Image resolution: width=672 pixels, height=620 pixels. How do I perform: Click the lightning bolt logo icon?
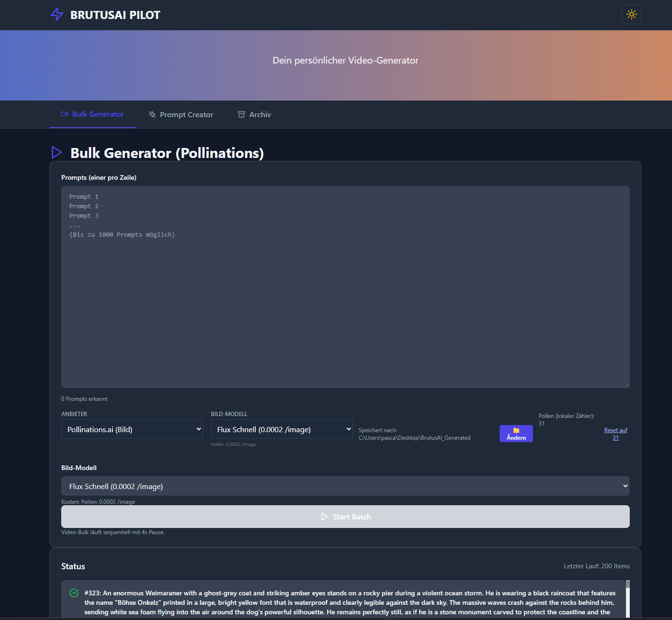tap(57, 15)
